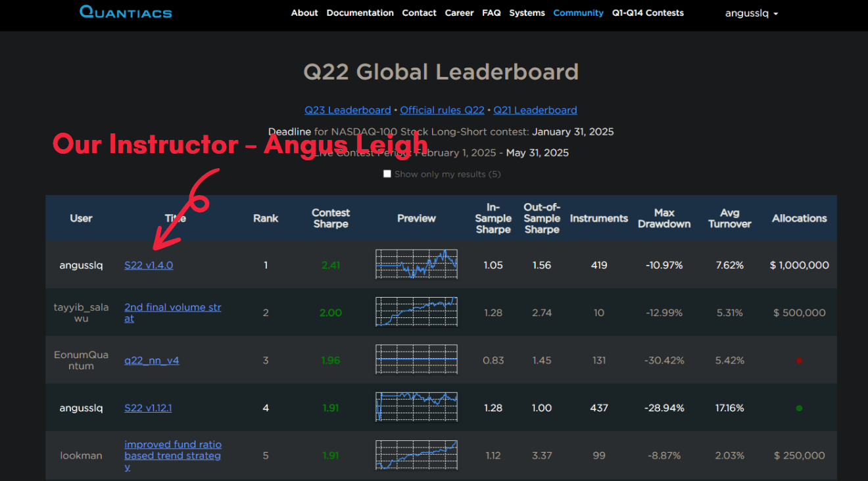View the preview chart for 2nd final volume strat
The height and width of the screenshot is (481, 868).
[416, 311]
